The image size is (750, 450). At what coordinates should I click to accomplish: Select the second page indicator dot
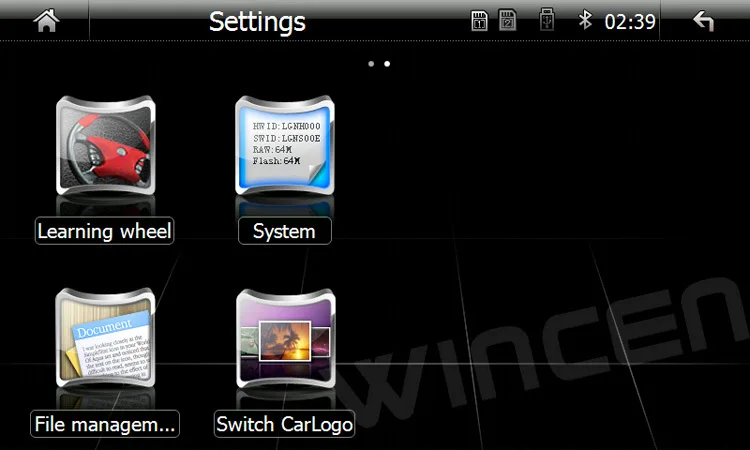tap(387, 64)
